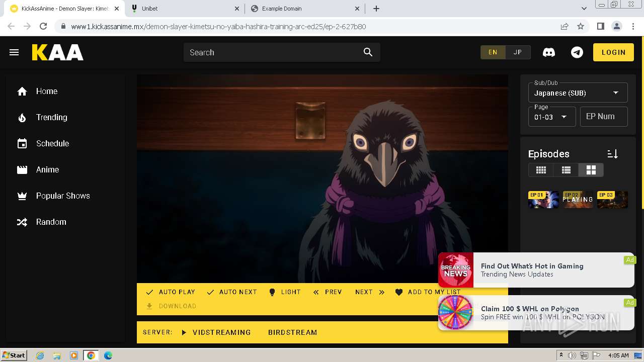Bookmark this page with the star icon

click(x=581, y=26)
